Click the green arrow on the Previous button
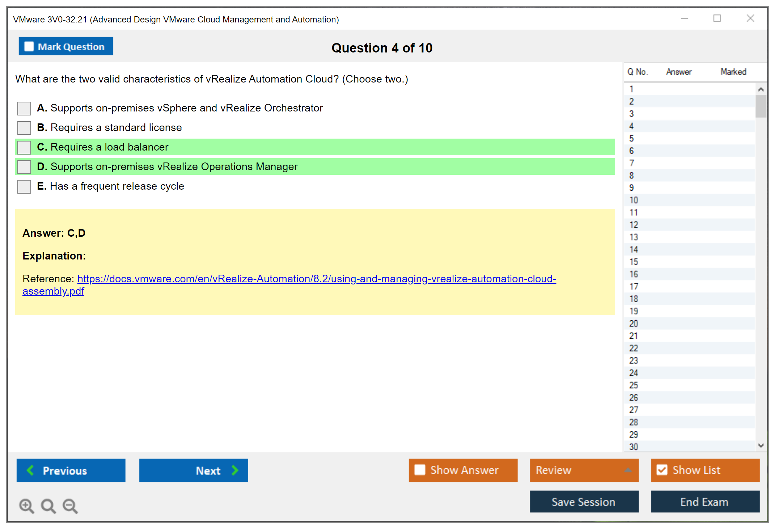 30,470
